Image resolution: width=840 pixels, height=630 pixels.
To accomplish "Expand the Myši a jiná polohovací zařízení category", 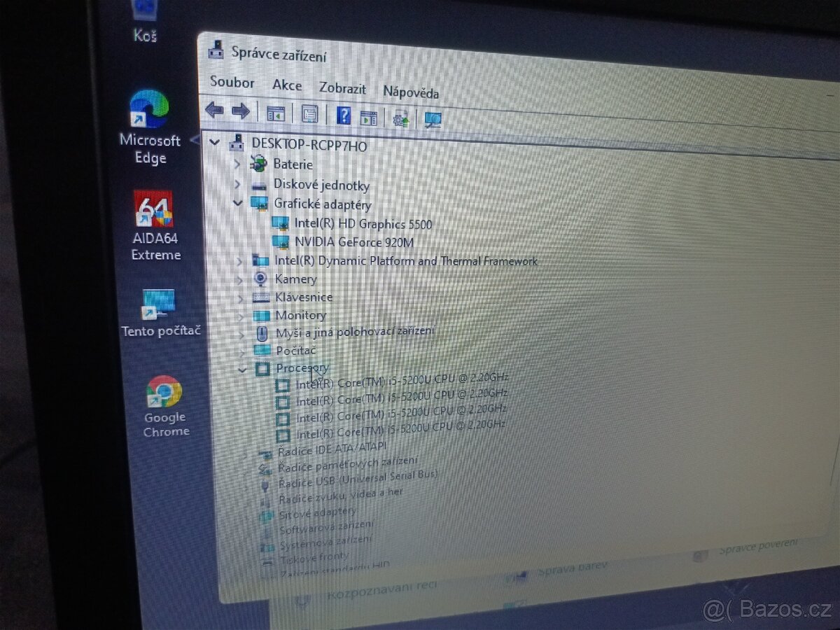I will [241, 334].
